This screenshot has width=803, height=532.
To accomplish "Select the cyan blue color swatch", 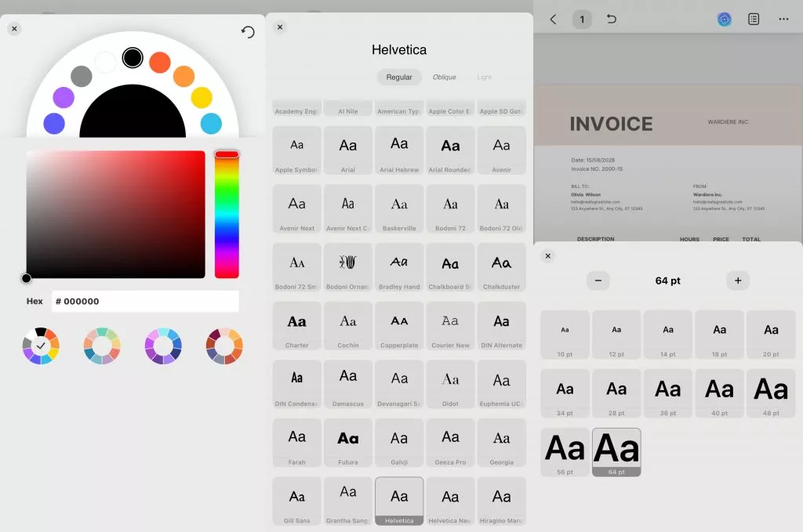I will 211,124.
